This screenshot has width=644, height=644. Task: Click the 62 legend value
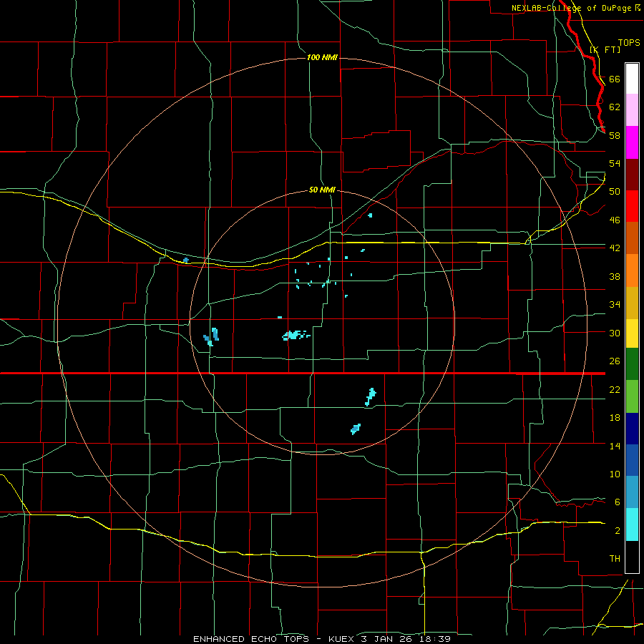pos(615,107)
